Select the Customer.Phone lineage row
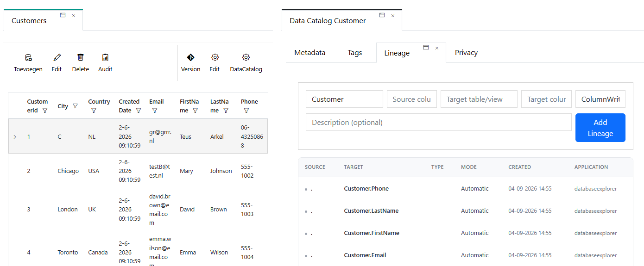Viewport: 644px width, 266px height. [465, 189]
